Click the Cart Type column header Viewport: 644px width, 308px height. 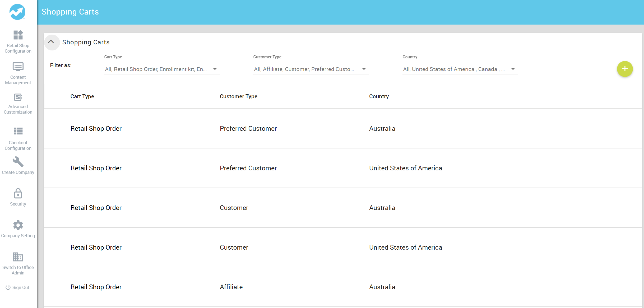pos(82,96)
